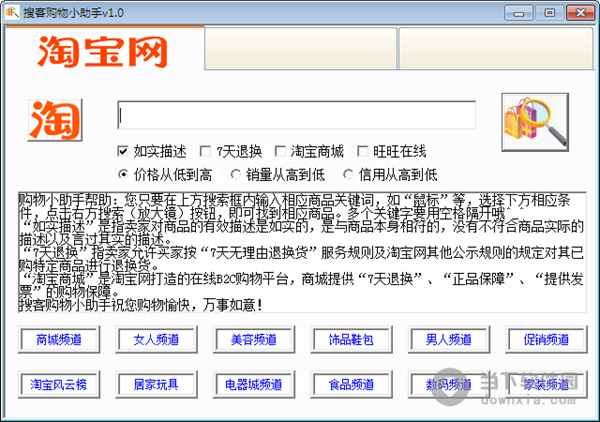Open 促销频道 promotions

[546, 339]
